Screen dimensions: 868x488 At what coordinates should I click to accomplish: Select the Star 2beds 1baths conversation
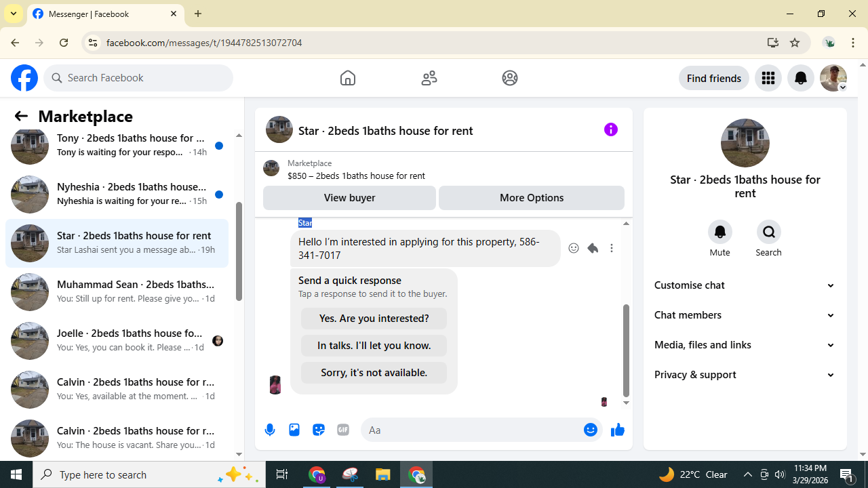[117, 243]
